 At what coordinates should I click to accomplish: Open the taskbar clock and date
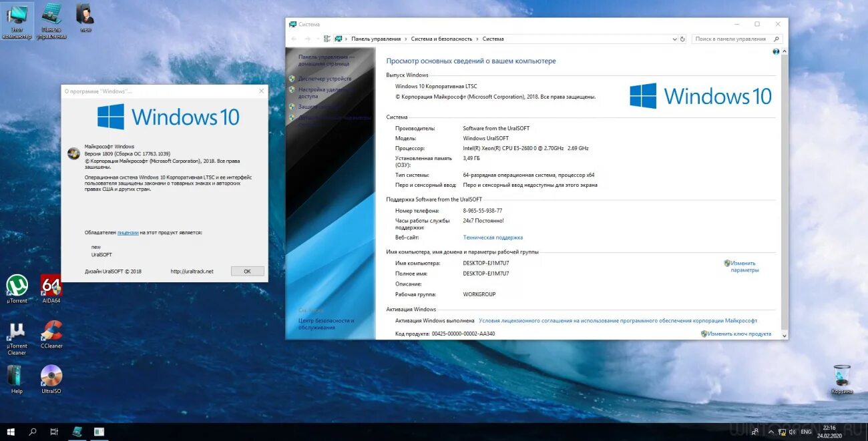829,432
